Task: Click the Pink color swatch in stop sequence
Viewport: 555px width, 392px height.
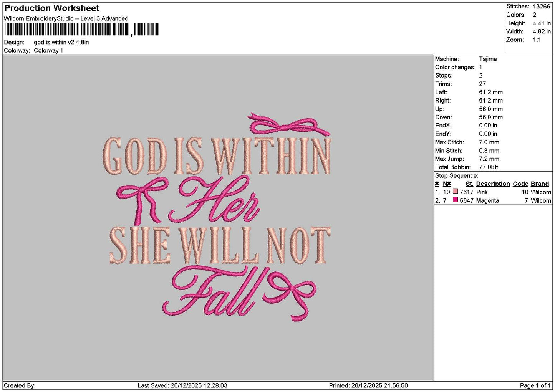Action: (x=455, y=191)
